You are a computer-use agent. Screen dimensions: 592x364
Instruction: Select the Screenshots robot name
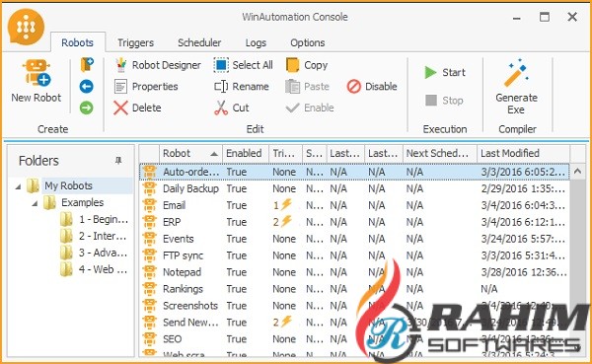tap(190, 306)
